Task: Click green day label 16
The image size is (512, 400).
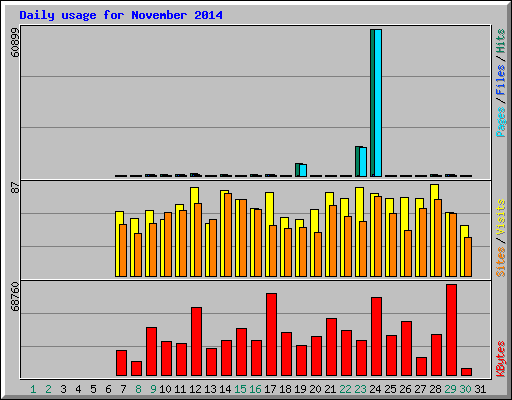Action: click(x=255, y=389)
